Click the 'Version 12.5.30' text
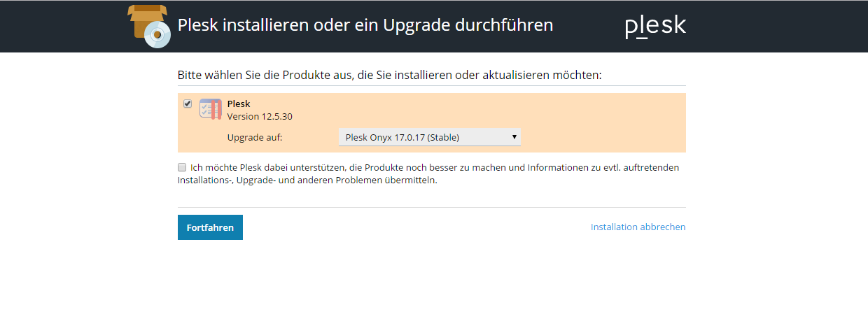 (260, 116)
